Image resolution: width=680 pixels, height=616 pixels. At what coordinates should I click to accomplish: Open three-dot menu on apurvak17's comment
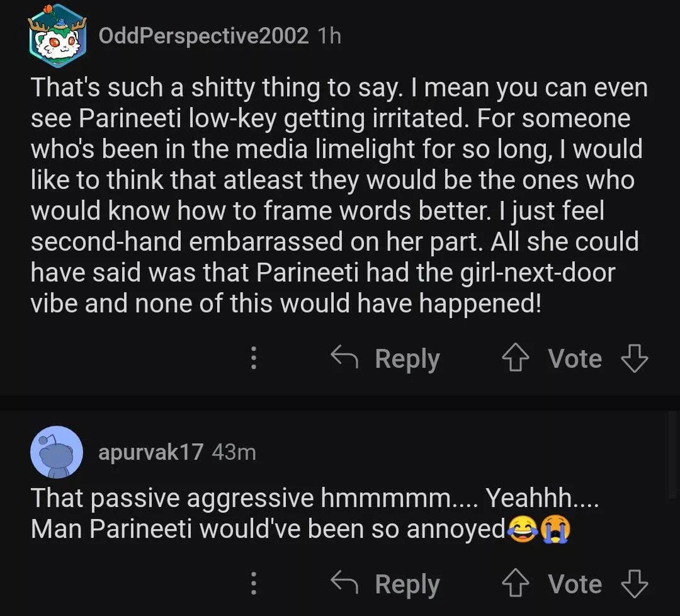[x=253, y=583]
